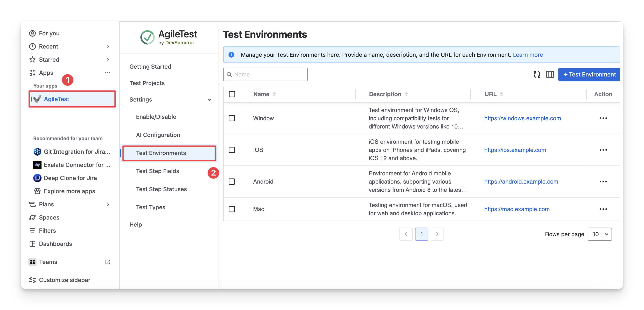The image size is (644, 310).
Task: Check the IOS row checkbox
Action: [x=232, y=150]
